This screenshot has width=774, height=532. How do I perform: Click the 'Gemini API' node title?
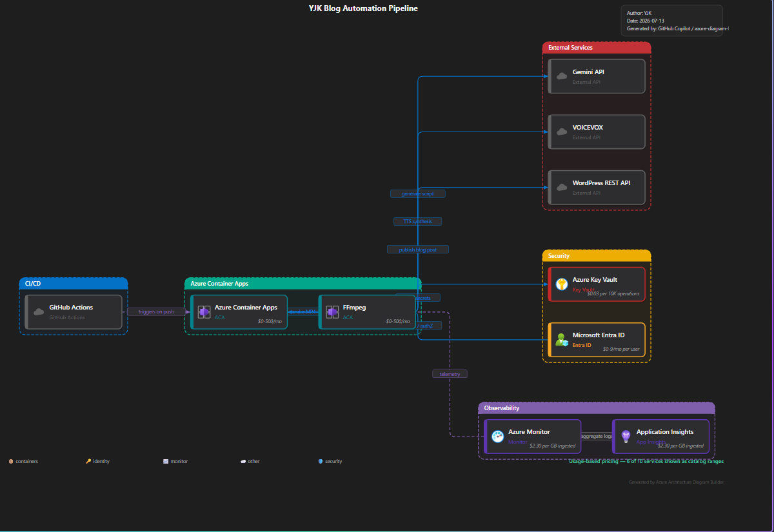tap(588, 72)
